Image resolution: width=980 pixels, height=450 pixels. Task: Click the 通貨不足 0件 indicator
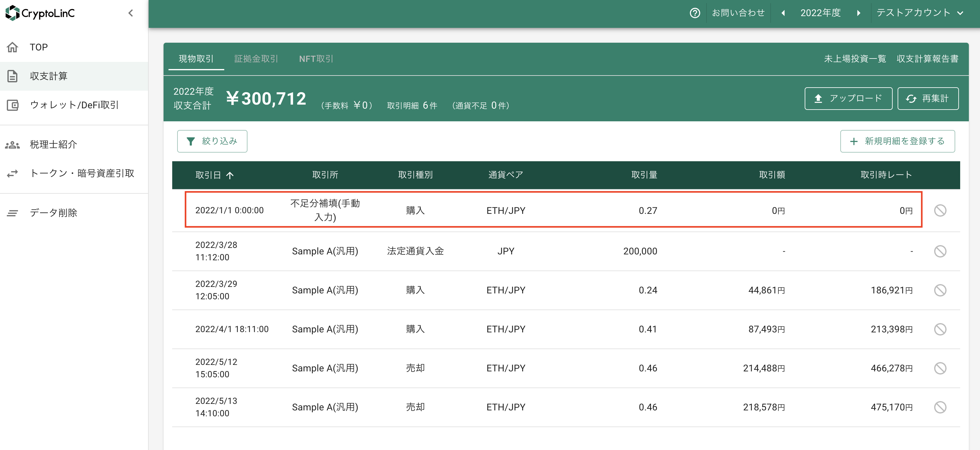(480, 106)
